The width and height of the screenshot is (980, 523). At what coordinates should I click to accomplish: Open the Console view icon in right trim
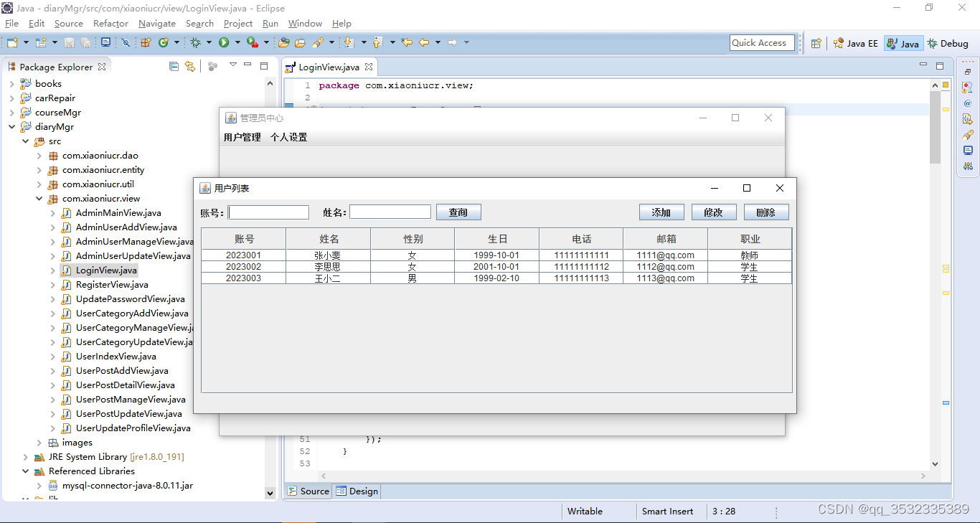[x=968, y=151]
